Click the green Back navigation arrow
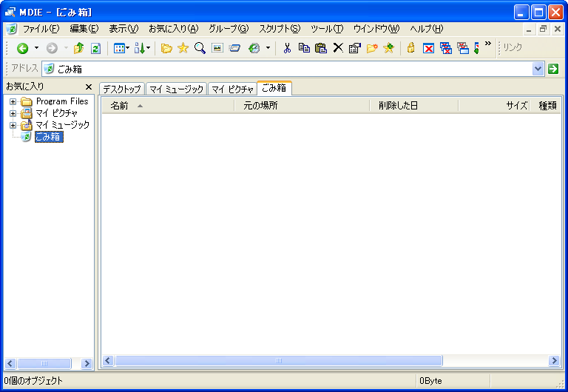This screenshot has height=392, width=568. pyautogui.click(x=22, y=48)
